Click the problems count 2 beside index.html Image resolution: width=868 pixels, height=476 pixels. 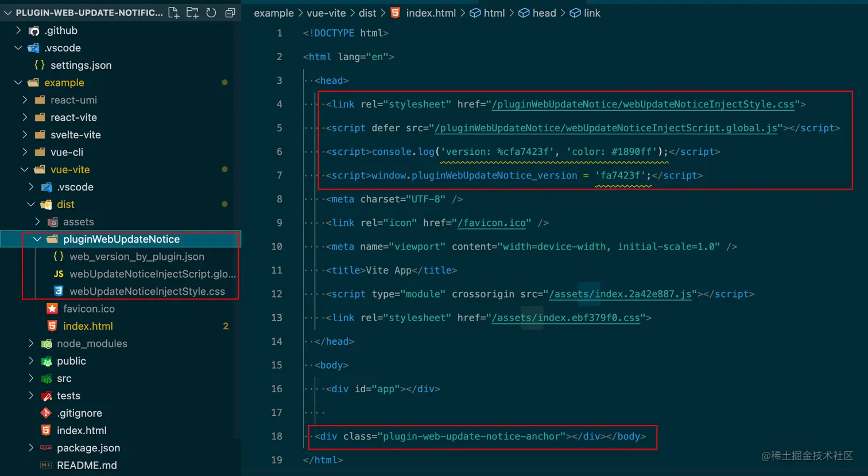pyautogui.click(x=226, y=326)
